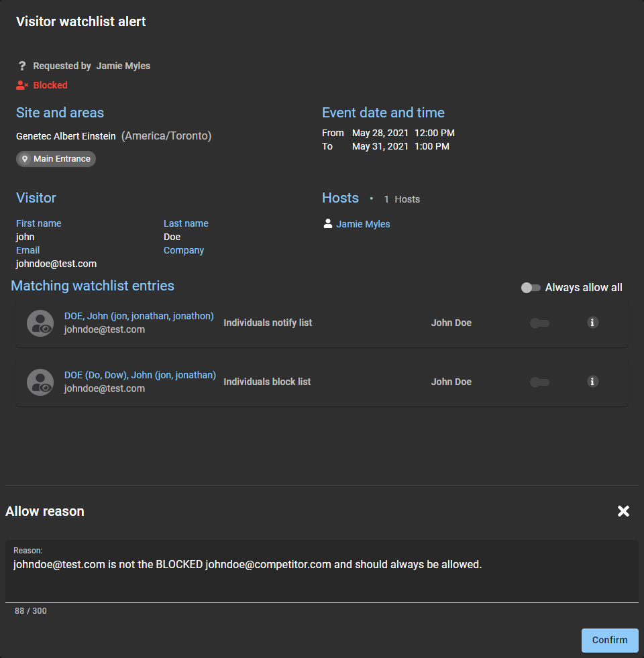
Task: Toggle allow for Individuals notify list match
Action: 539,323
